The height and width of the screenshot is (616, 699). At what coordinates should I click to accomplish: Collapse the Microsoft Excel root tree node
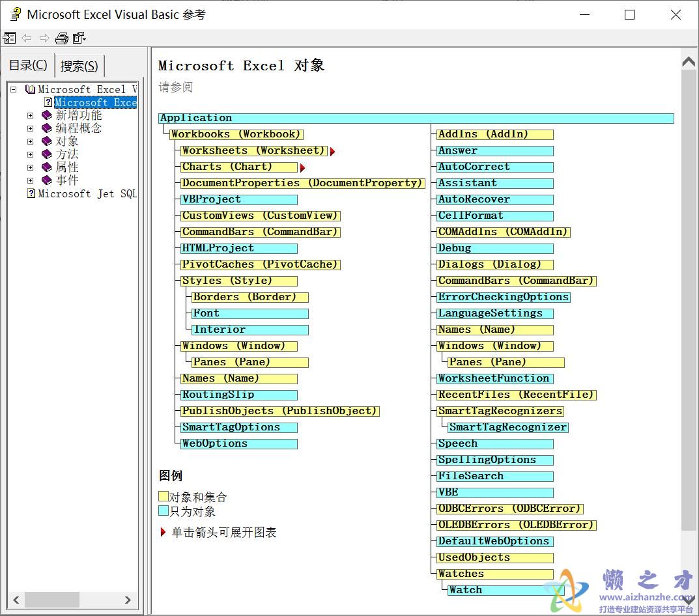click(x=14, y=89)
